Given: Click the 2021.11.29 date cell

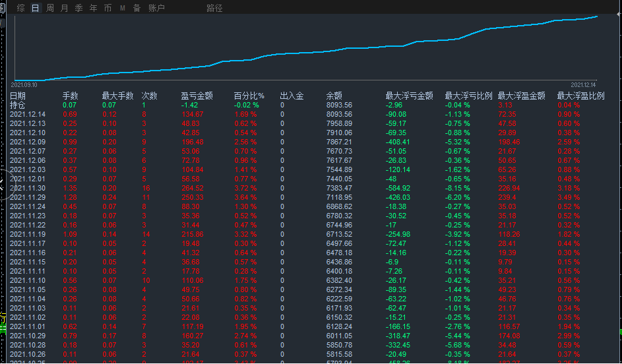Looking at the screenshot, I should click(28, 197).
